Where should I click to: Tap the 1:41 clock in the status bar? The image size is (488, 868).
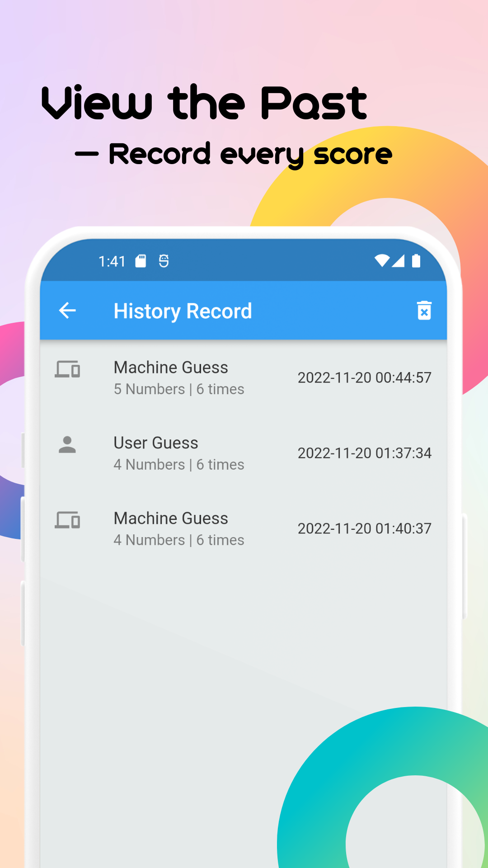click(112, 261)
